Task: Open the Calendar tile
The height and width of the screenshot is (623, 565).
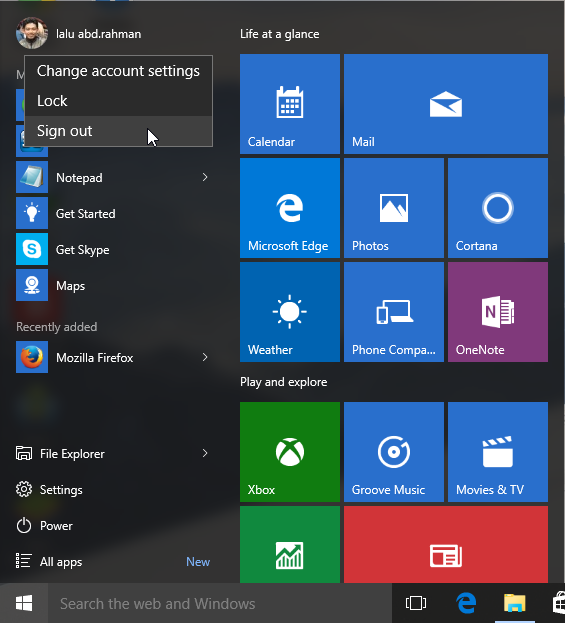Action: (x=290, y=104)
